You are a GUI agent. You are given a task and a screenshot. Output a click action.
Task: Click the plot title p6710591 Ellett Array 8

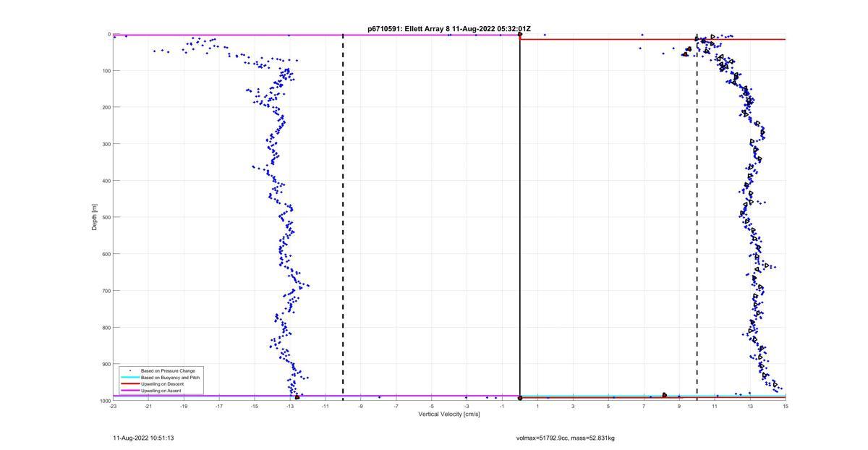point(449,29)
